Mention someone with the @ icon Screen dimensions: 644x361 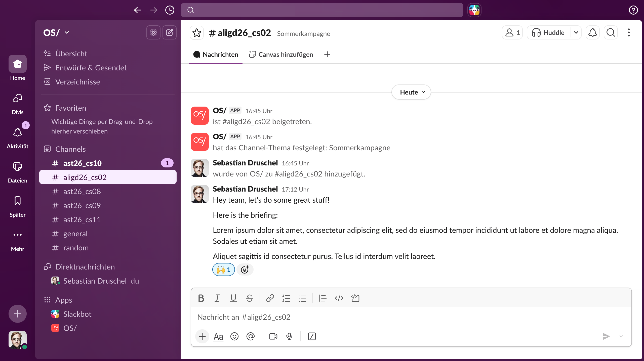pyautogui.click(x=251, y=336)
